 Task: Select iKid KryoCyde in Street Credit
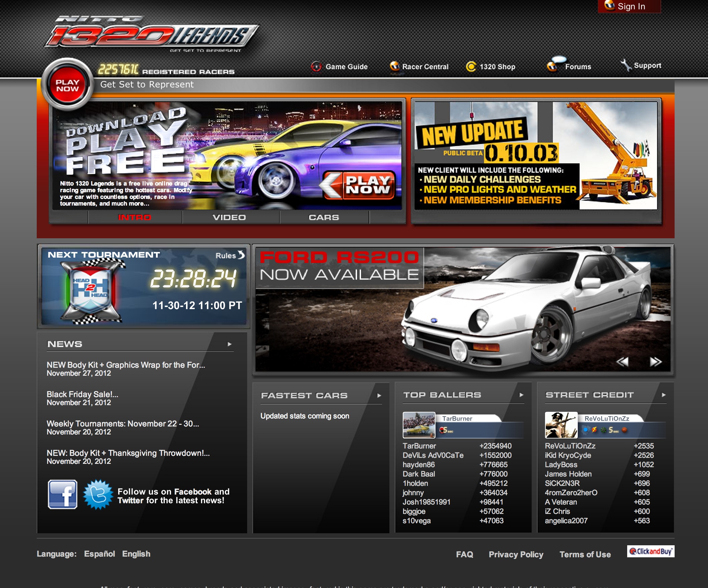click(568, 455)
